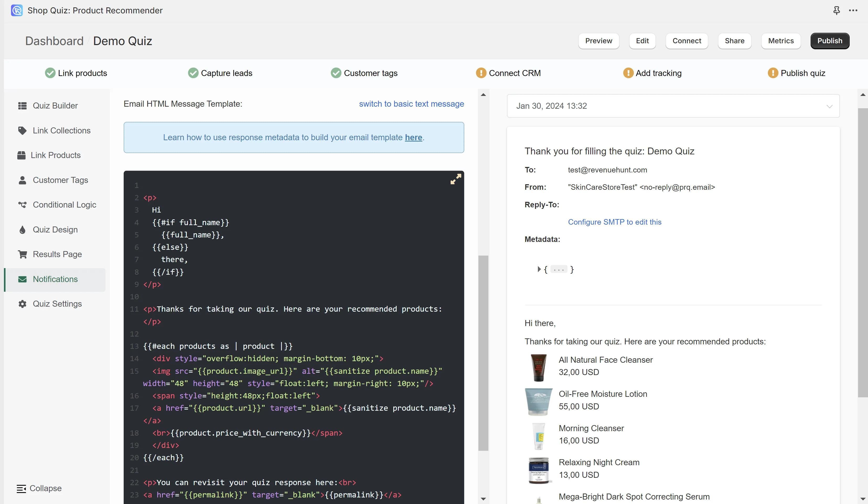Open the 'here' metadata help link

(413, 137)
